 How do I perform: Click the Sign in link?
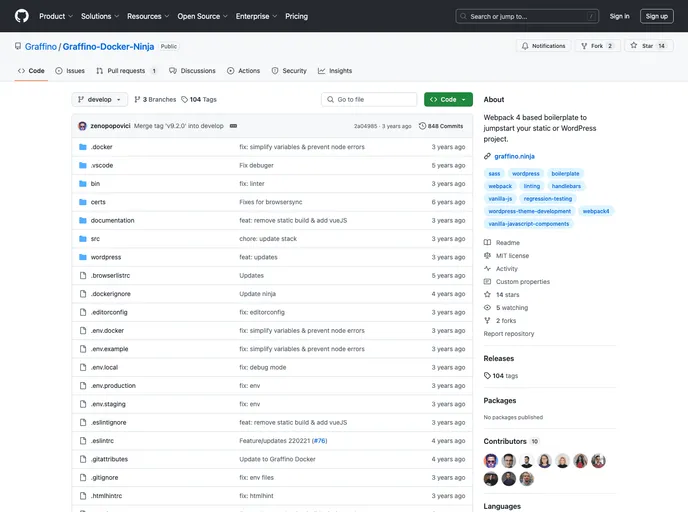(619, 16)
